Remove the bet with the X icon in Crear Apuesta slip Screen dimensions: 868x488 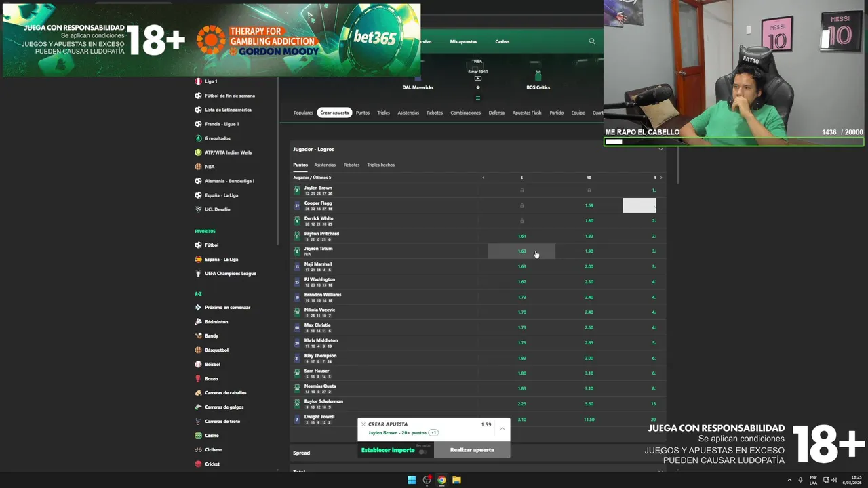point(363,424)
